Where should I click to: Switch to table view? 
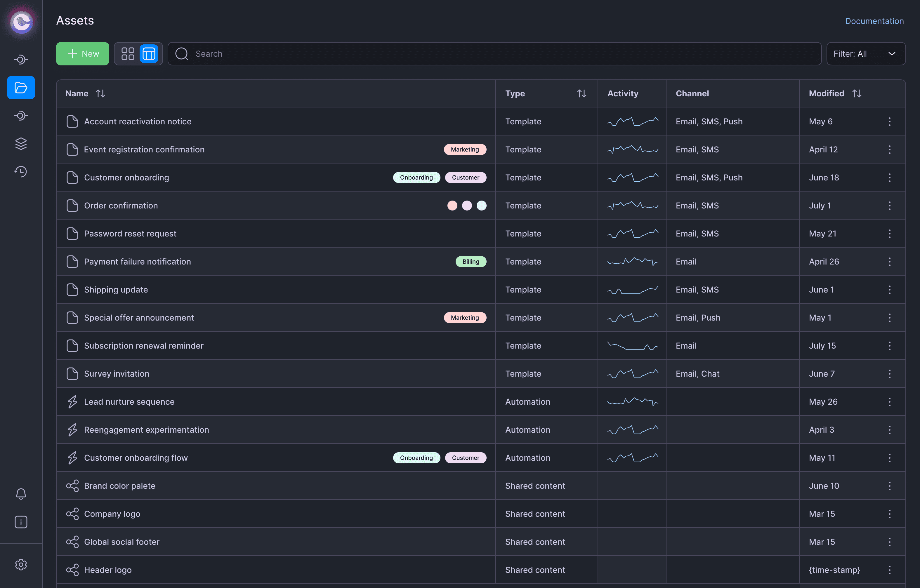[149, 54]
